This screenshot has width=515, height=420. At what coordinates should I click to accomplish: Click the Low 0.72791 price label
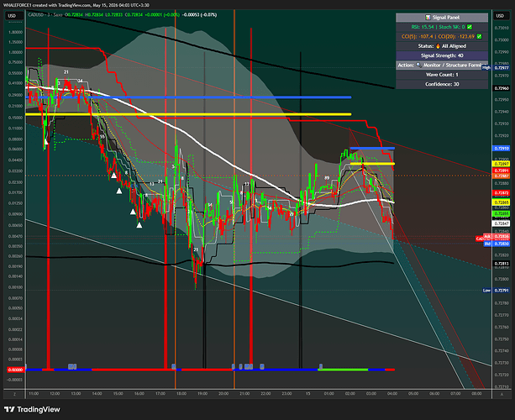tap(496, 291)
